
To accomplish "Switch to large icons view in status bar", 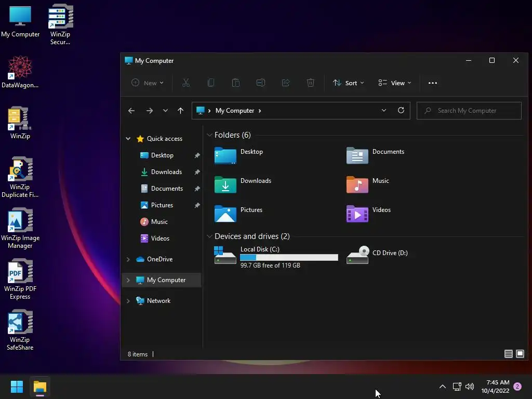I will (x=520, y=354).
